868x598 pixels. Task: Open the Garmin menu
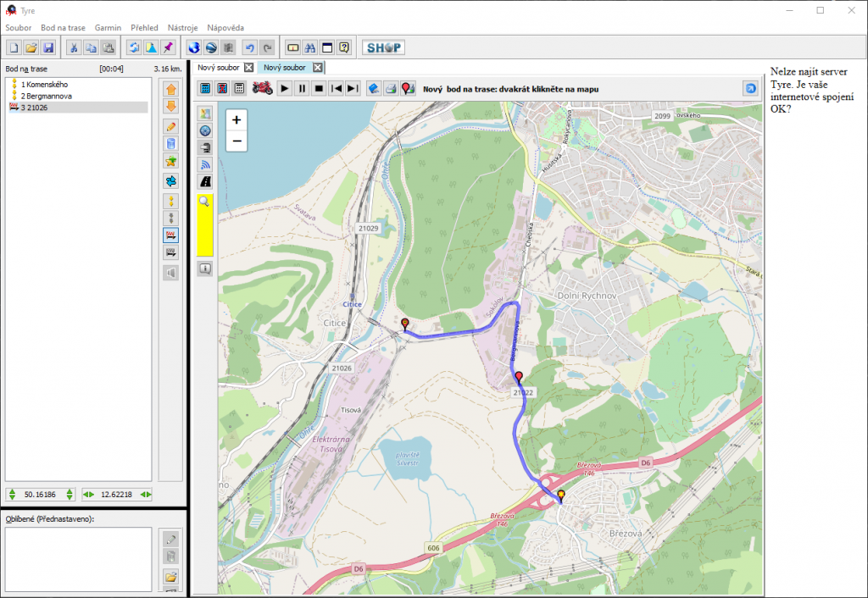pyautogui.click(x=108, y=28)
